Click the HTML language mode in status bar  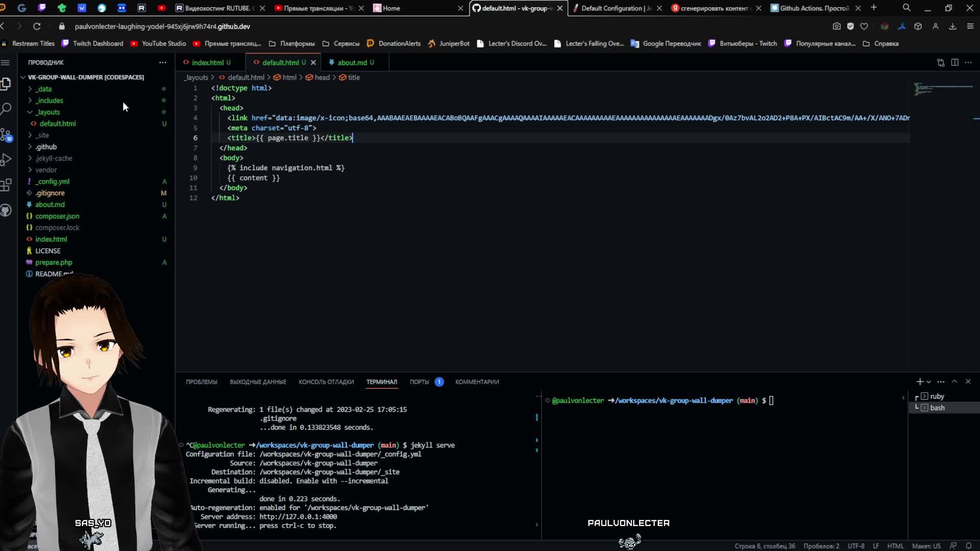(895, 546)
